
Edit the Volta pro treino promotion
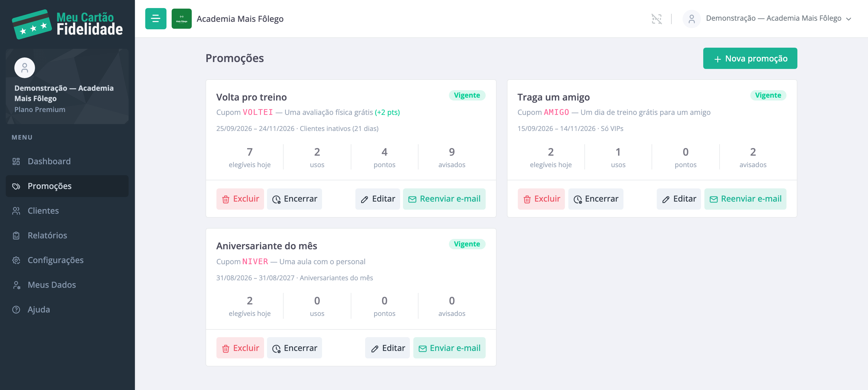pyautogui.click(x=377, y=199)
